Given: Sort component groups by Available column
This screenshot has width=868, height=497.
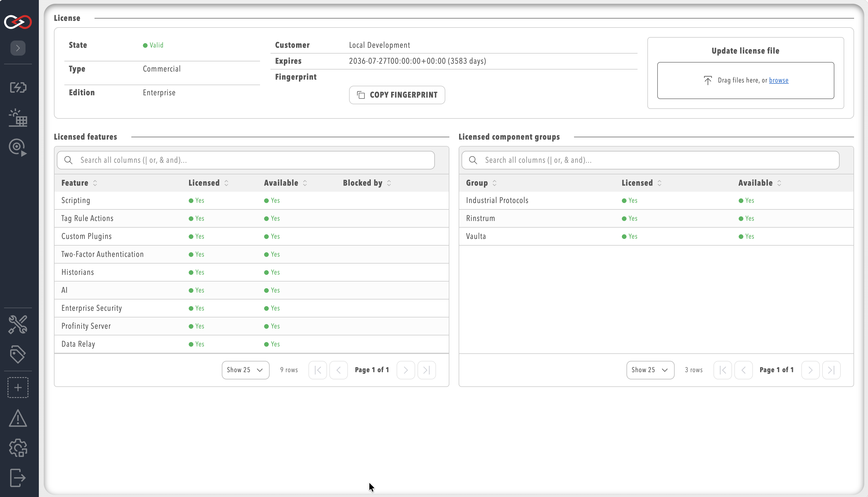Looking at the screenshot, I should (x=760, y=183).
